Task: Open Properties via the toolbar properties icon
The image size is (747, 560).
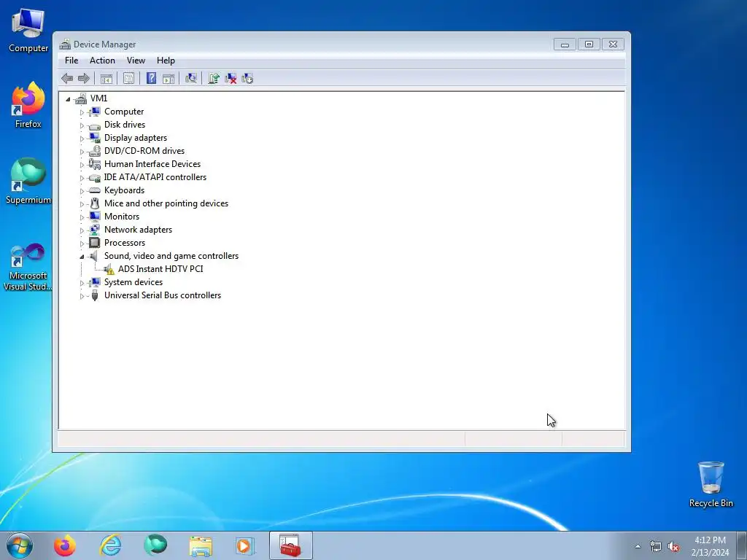Action: coord(128,79)
